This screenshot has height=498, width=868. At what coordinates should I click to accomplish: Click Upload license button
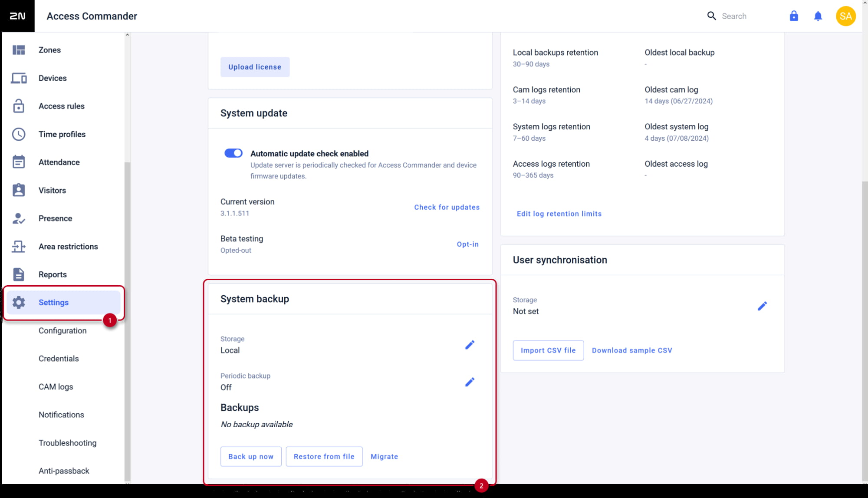pyautogui.click(x=255, y=67)
